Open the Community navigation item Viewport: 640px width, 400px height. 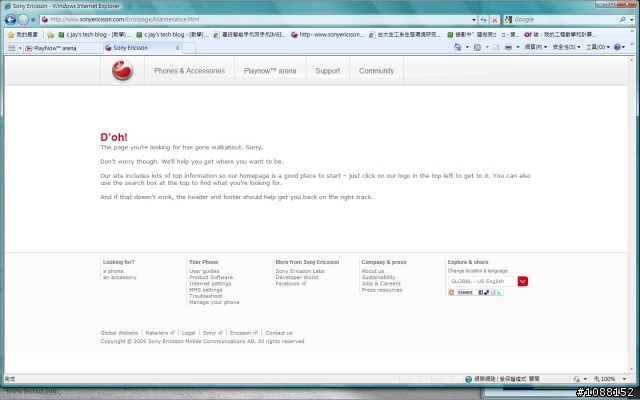tap(376, 71)
